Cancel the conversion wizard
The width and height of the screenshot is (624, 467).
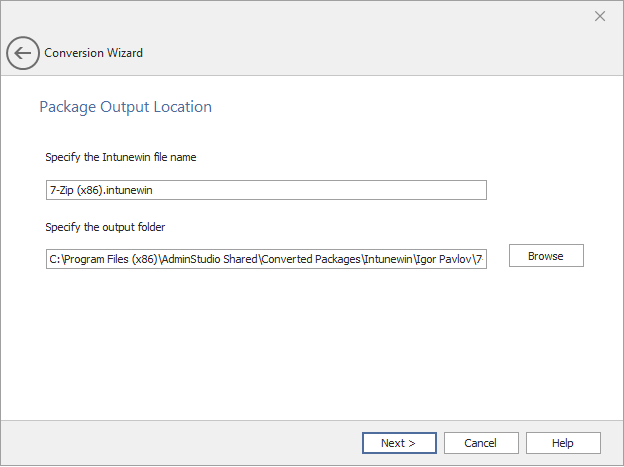(480, 443)
